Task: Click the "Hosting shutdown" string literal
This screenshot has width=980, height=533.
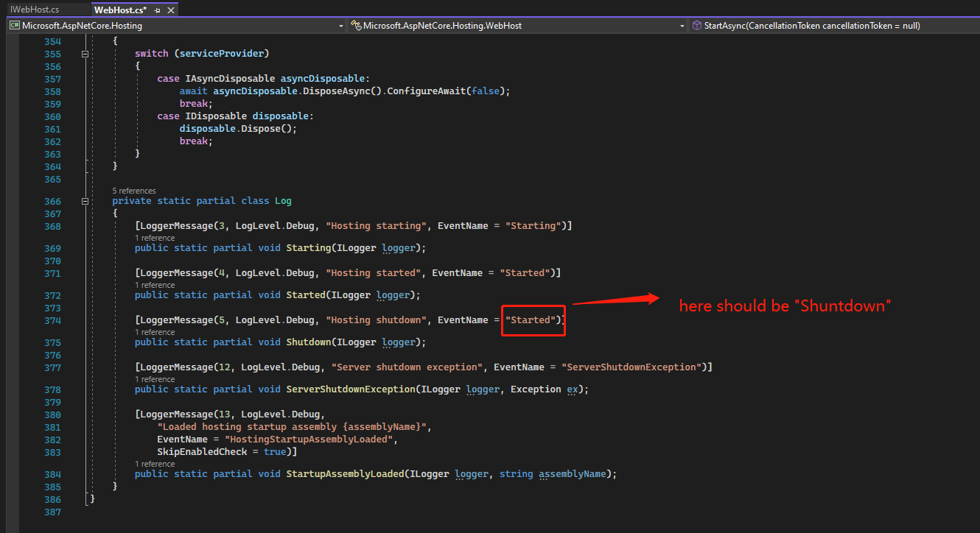Action: click(376, 320)
